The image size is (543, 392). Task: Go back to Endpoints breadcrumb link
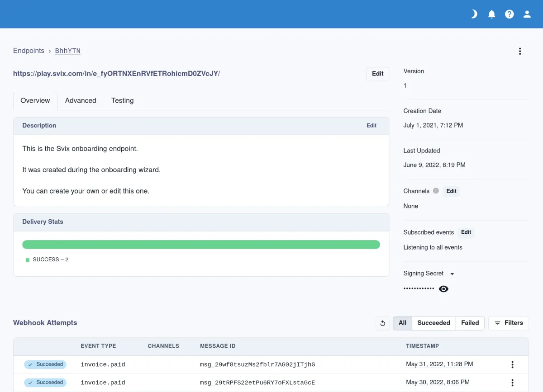(29, 51)
